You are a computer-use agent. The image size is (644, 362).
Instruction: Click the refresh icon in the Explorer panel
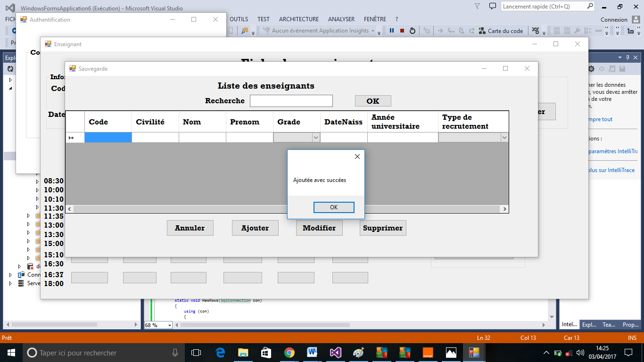click(x=10, y=68)
